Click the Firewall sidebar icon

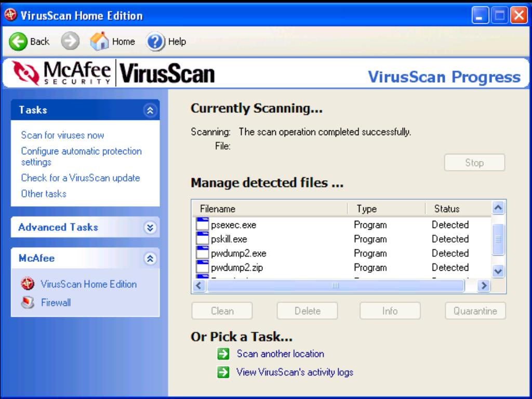click(28, 302)
